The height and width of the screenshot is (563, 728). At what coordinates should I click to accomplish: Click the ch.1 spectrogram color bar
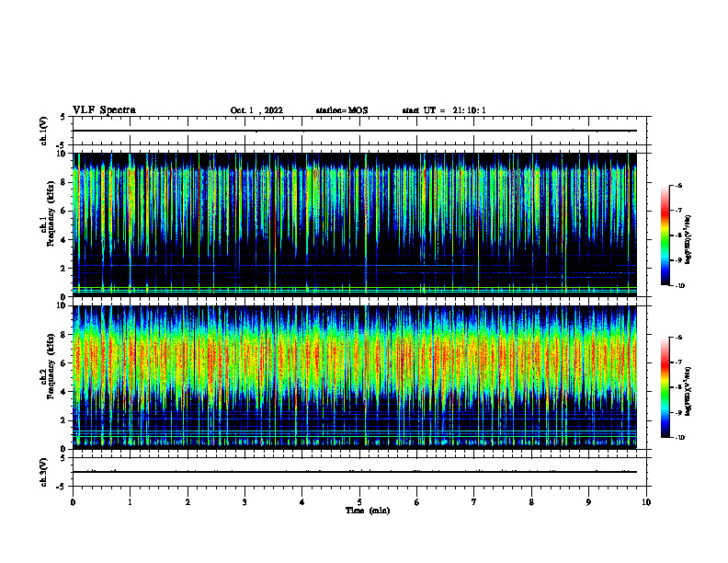pyautogui.click(x=665, y=236)
